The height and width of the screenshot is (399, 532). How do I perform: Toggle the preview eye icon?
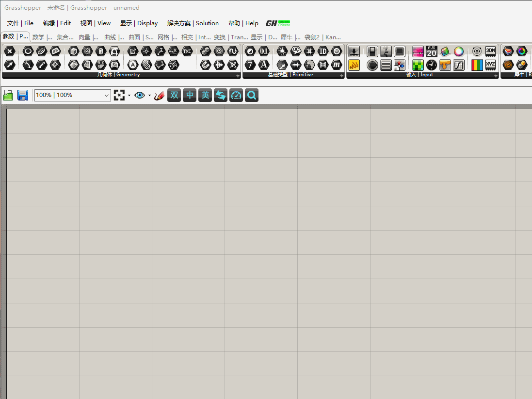click(x=140, y=95)
